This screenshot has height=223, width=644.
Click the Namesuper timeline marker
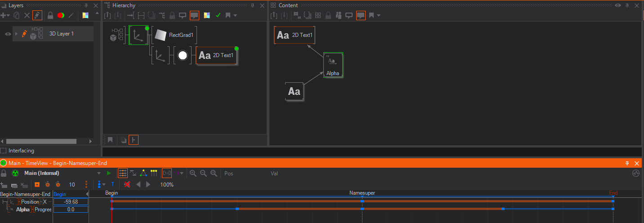[x=362, y=193]
